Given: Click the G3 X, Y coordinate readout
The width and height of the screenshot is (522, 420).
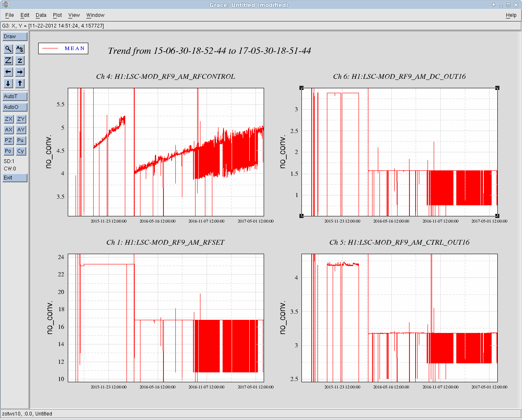Looking at the screenshot, I should pos(53,26).
